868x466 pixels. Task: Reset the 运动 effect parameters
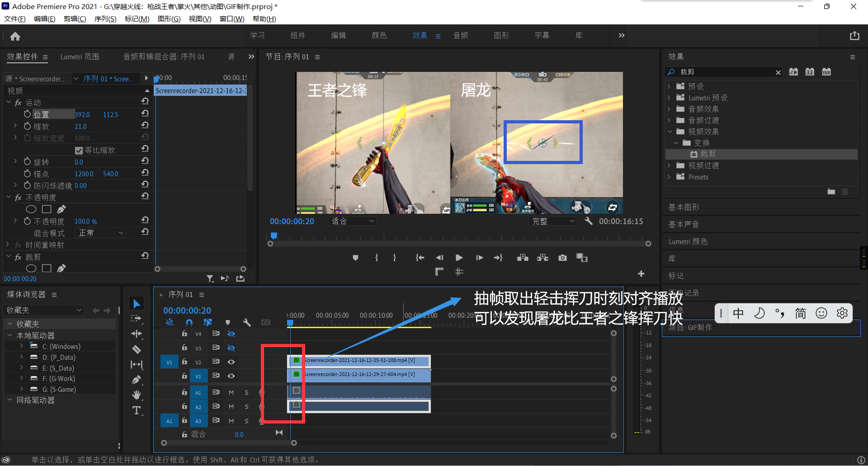(145, 101)
